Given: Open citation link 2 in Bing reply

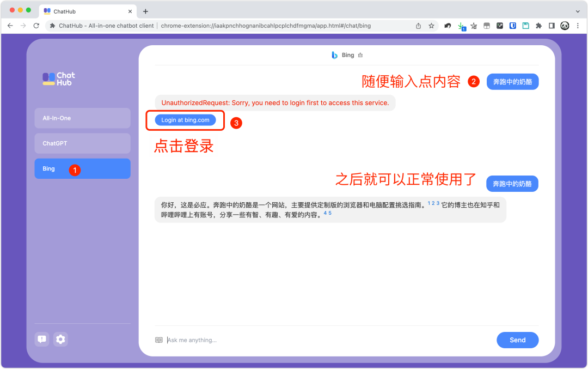Looking at the screenshot, I should click(433, 203).
